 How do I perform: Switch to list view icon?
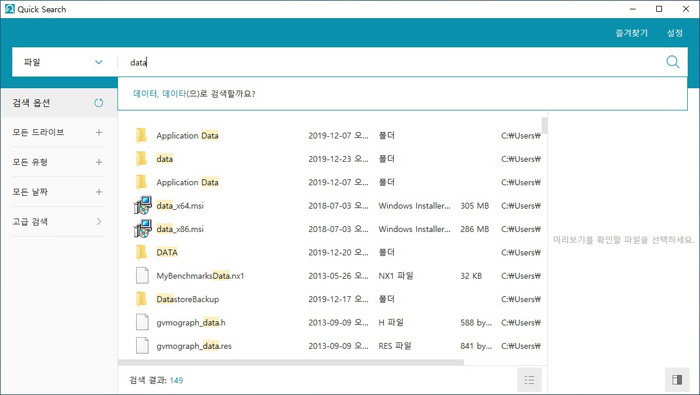click(x=529, y=380)
